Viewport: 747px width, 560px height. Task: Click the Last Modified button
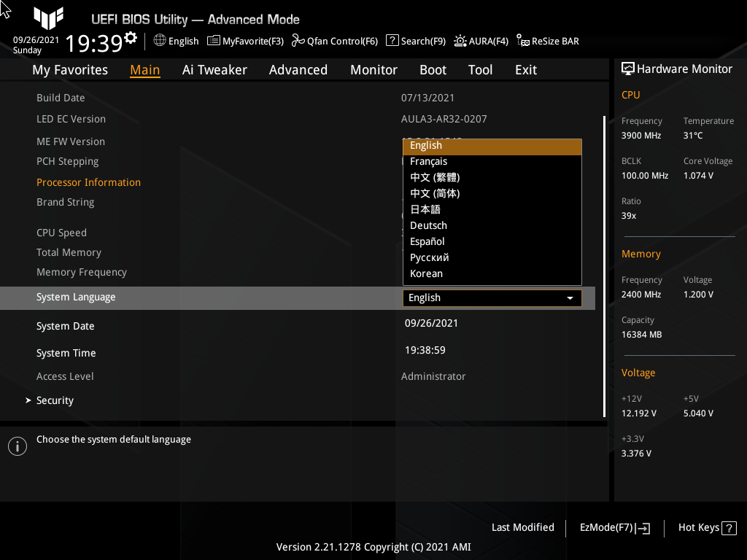coord(522,527)
